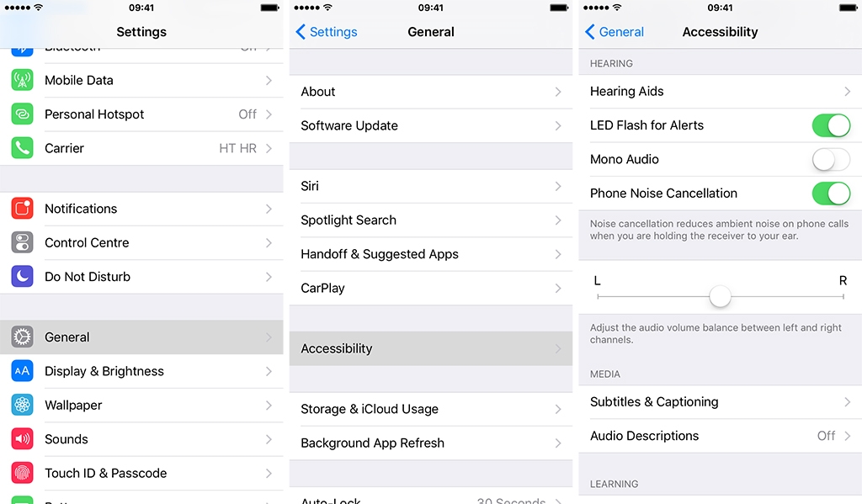The height and width of the screenshot is (504, 862).
Task: Open chevron on the CarPlay row
Action: (558, 289)
